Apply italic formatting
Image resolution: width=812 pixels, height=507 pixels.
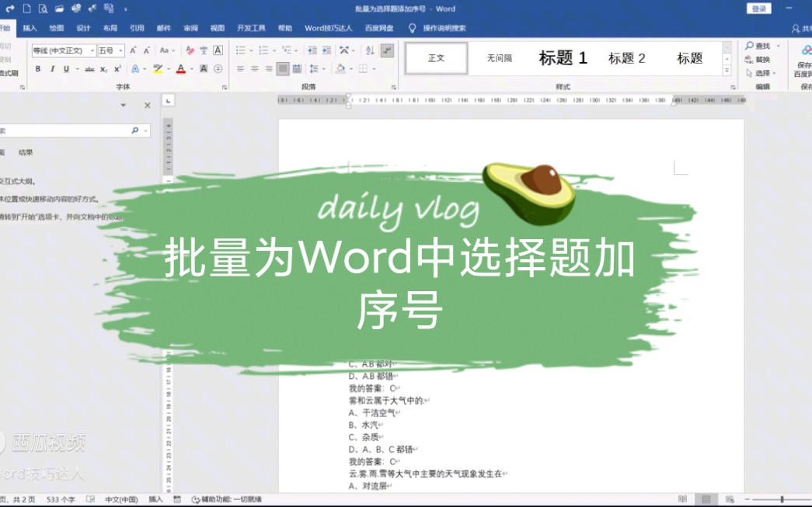tap(53, 68)
